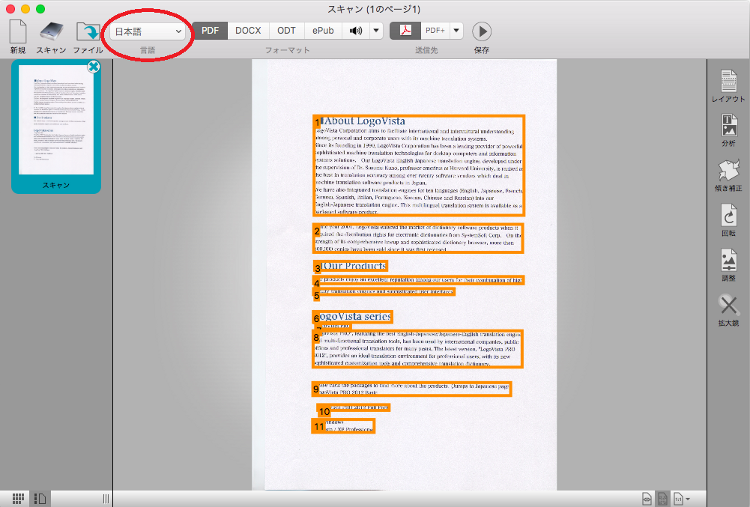Switch to grid thumbnail view at bottom left
The height and width of the screenshot is (507, 750).
18,497
